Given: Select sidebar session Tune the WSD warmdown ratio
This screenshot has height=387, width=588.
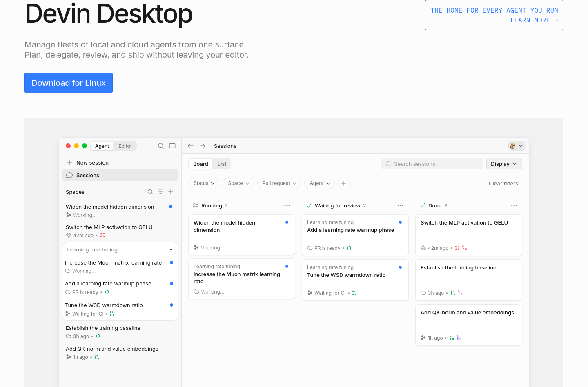Looking at the screenshot, I should click(x=120, y=309).
